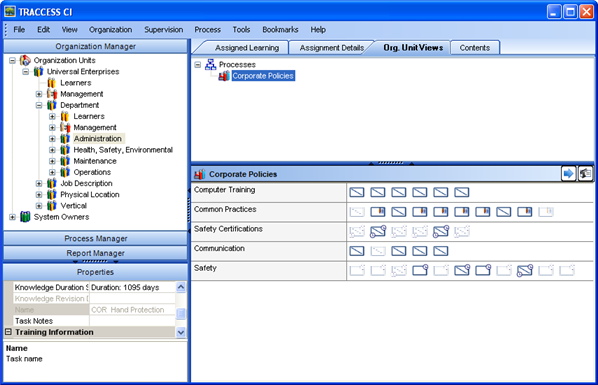The image size is (598, 385).
Task: Collapse the Organization Units root node
Action: [x=12, y=60]
